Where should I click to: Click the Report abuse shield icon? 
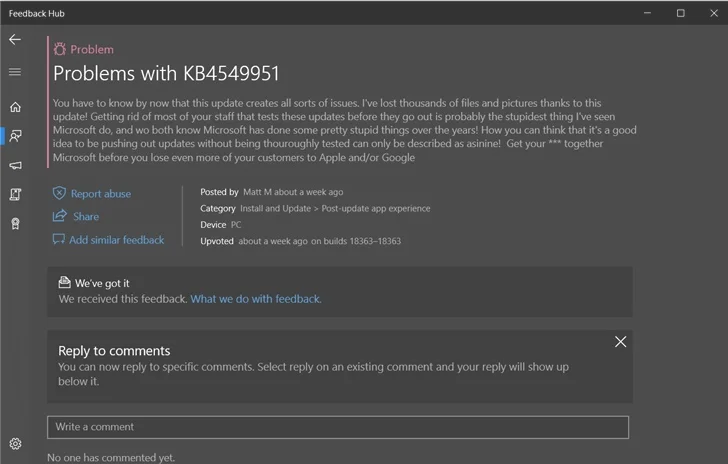coord(60,194)
